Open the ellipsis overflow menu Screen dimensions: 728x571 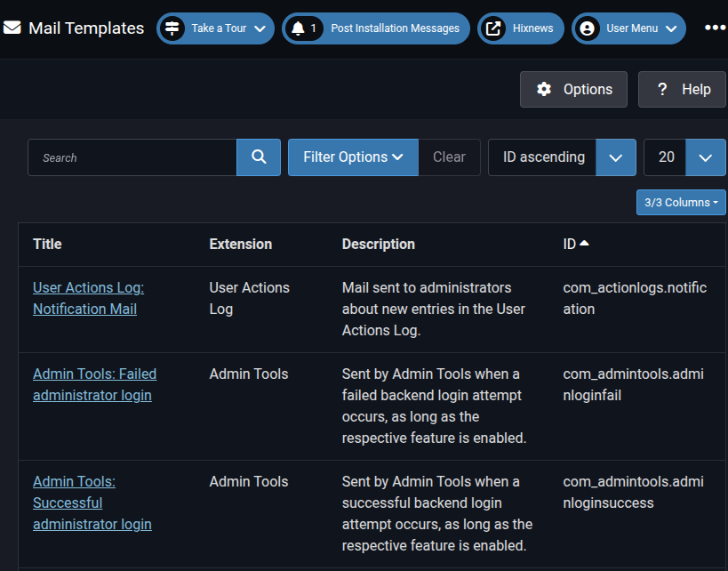(715, 28)
